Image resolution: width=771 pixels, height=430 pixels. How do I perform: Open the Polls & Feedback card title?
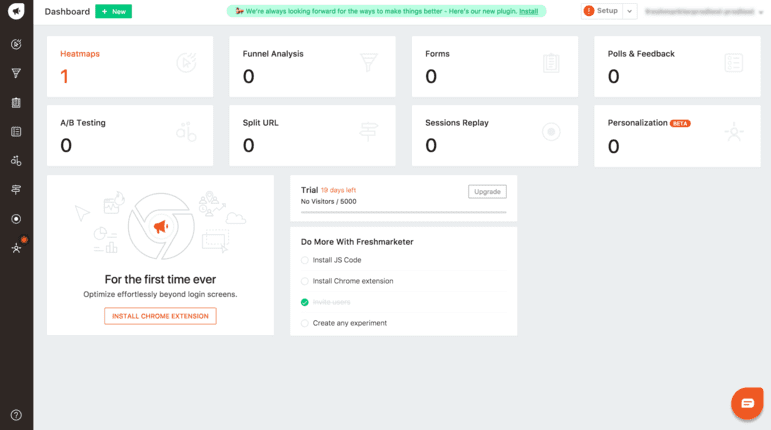tap(641, 54)
